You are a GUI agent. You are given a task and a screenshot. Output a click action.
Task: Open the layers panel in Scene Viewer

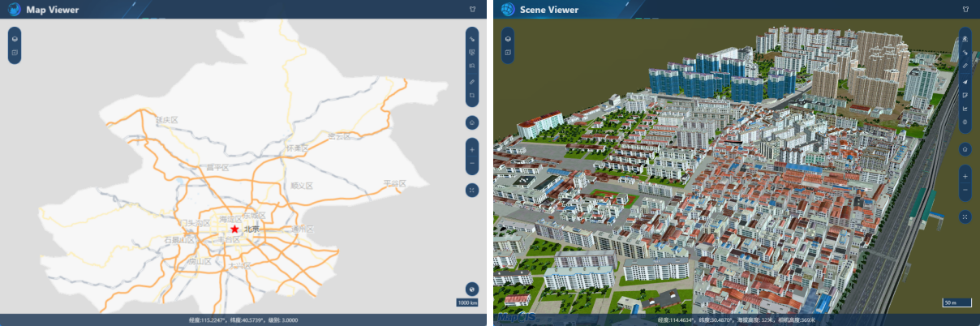(508, 39)
